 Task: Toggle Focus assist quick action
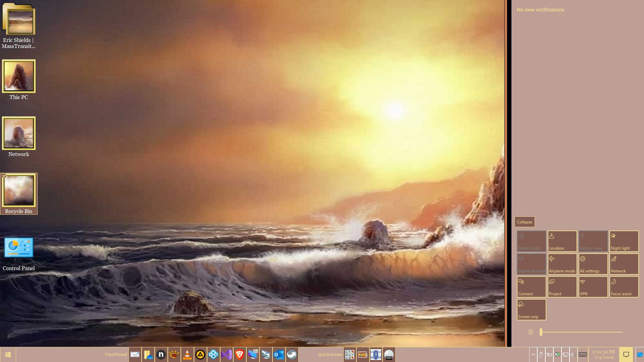click(x=624, y=287)
